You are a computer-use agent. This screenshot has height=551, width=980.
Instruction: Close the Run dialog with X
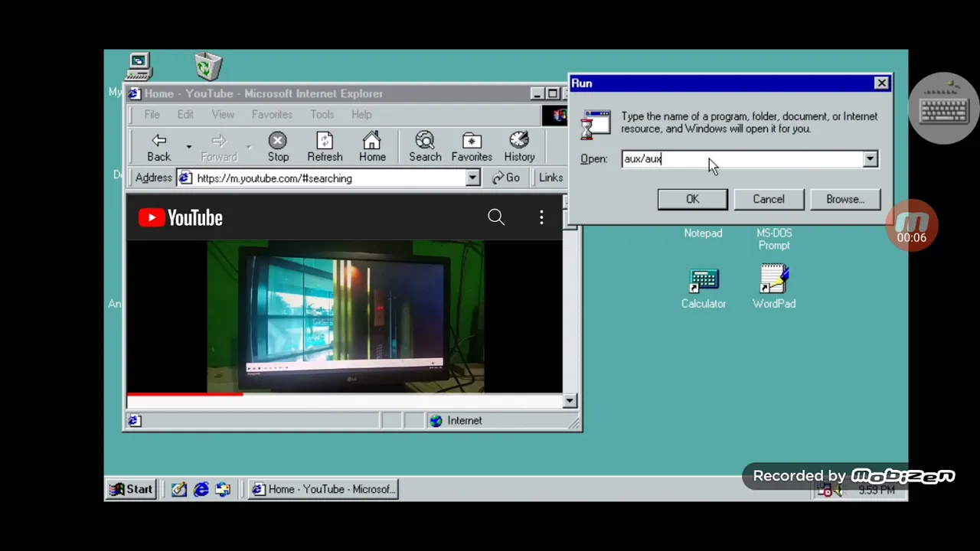pos(881,83)
